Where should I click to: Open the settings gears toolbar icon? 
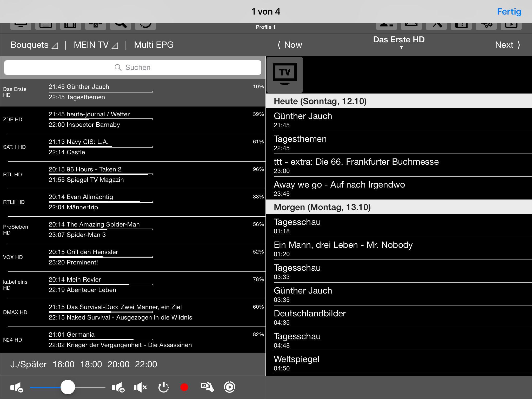point(486,25)
